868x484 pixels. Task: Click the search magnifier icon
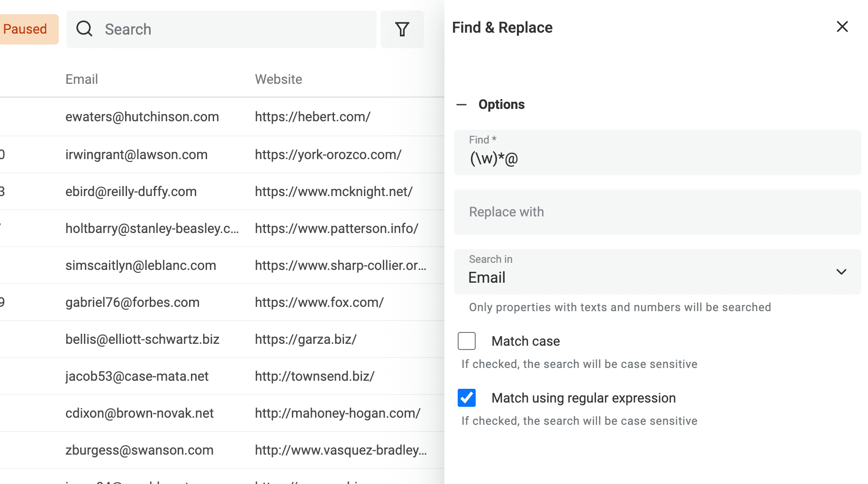pyautogui.click(x=84, y=29)
